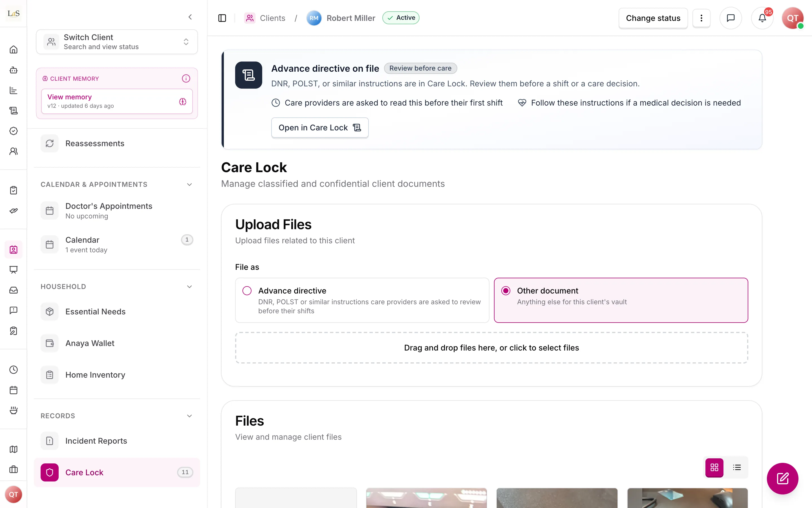Click the Change status button
Viewport: 812px width, 508px height.
coord(653,18)
